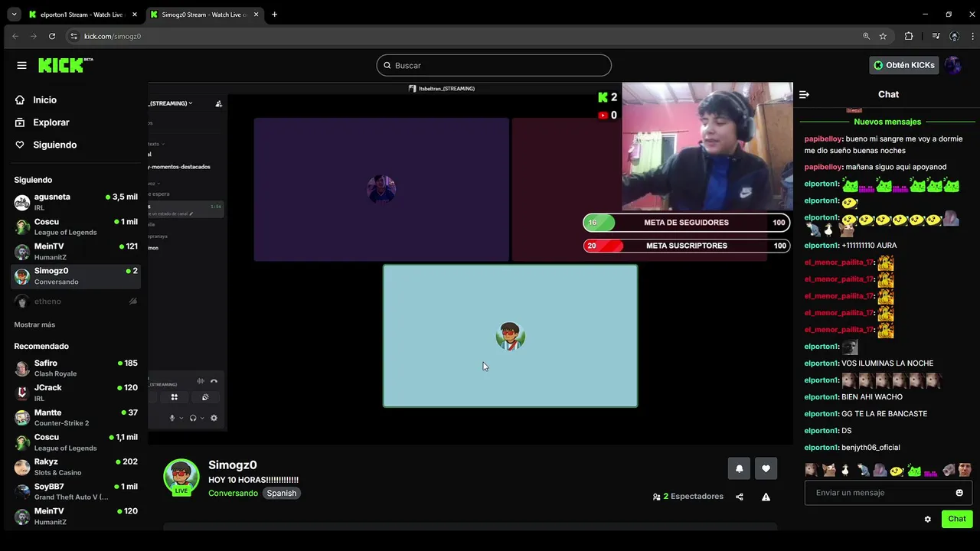Select the light-blue Discord participant tile
The height and width of the screenshot is (551, 980).
pos(510,336)
